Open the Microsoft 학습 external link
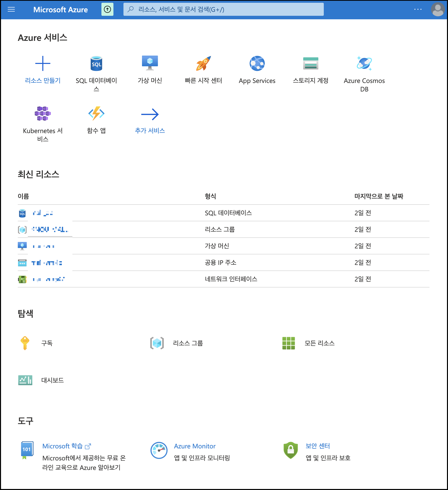The width and height of the screenshot is (448, 490). tap(67, 446)
